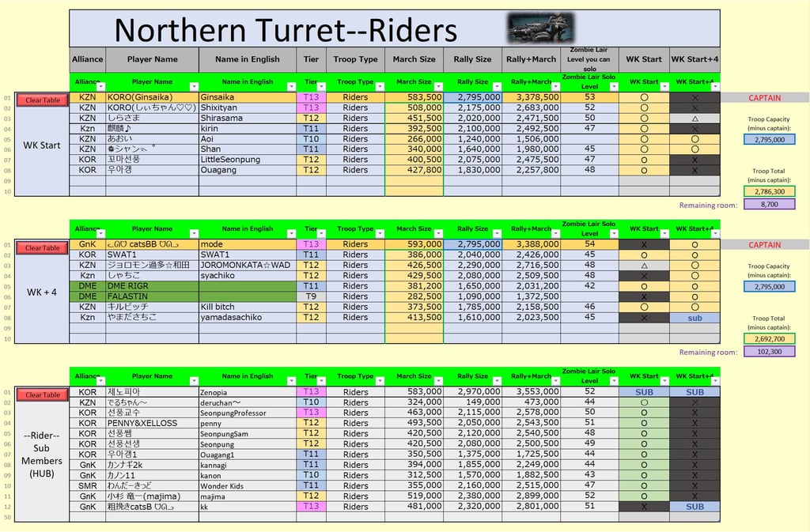
Task: Open Alliance filter dropdown in Sub Members table
Action: point(100,381)
